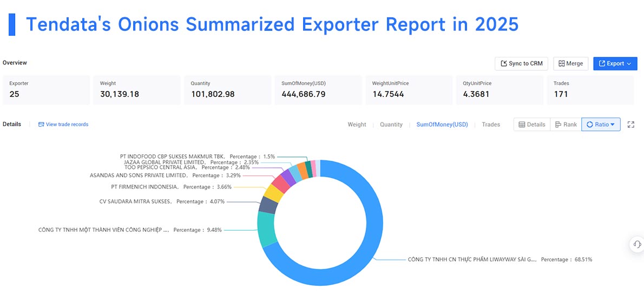Switch to the Quantity metric tab
This screenshot has height=307, width=644.
(391, 125)
